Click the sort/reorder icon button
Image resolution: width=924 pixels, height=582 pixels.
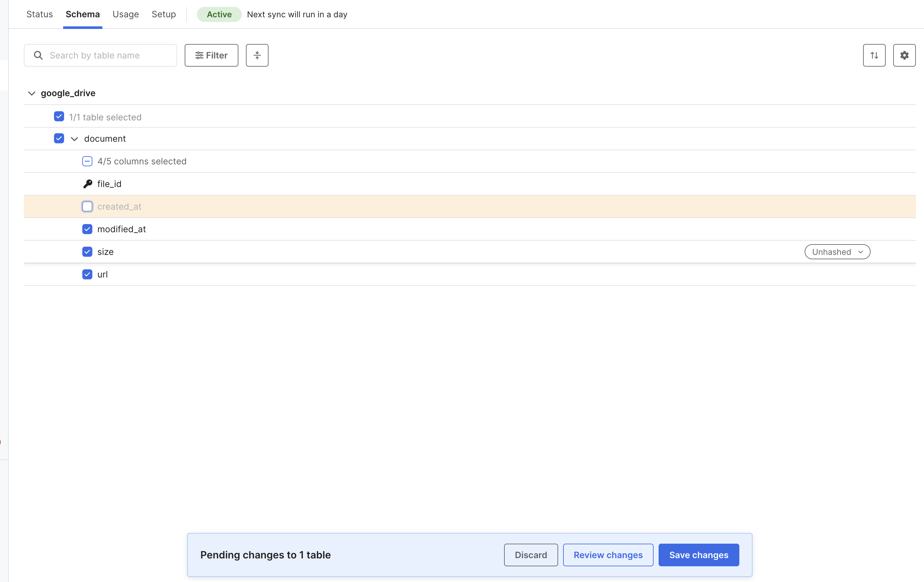[874, 55]
